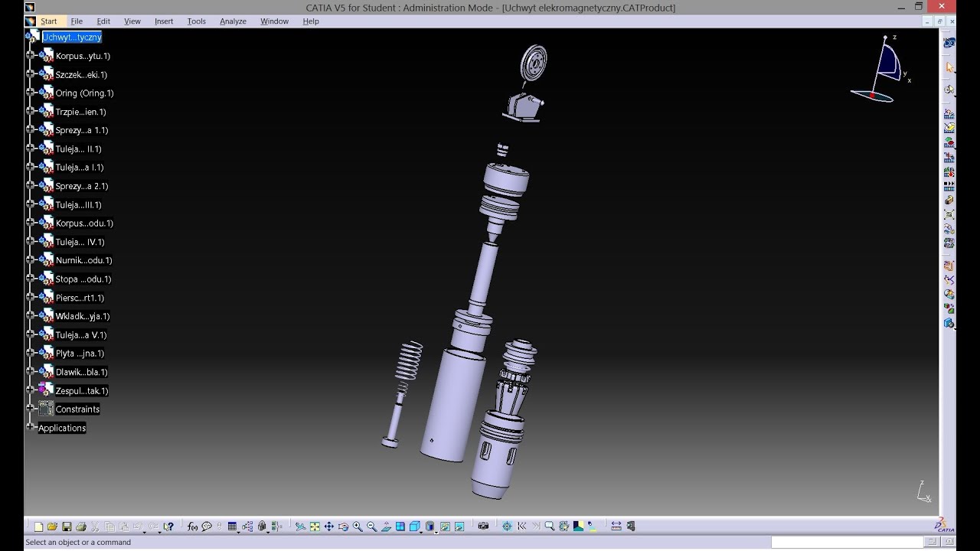This screenshot has width=980, height=551.
Task: Click the Fit All In icon
Action: pos(315,527)
